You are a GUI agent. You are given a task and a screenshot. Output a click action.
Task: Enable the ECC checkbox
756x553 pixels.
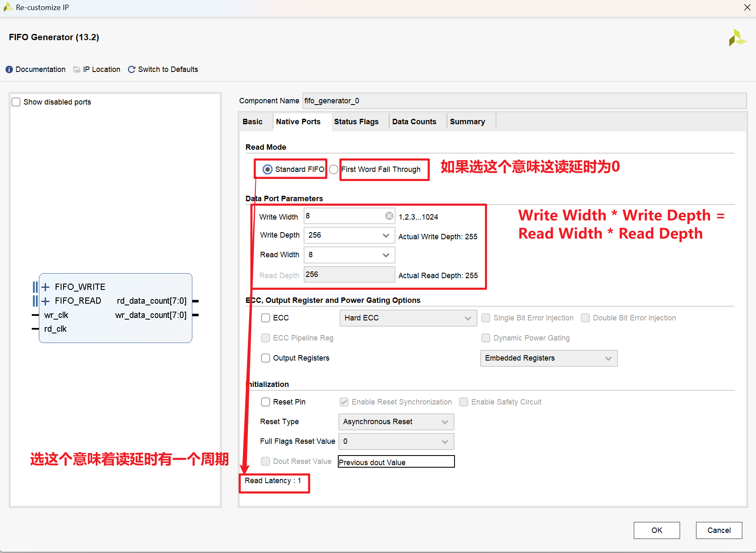point(266,318)
